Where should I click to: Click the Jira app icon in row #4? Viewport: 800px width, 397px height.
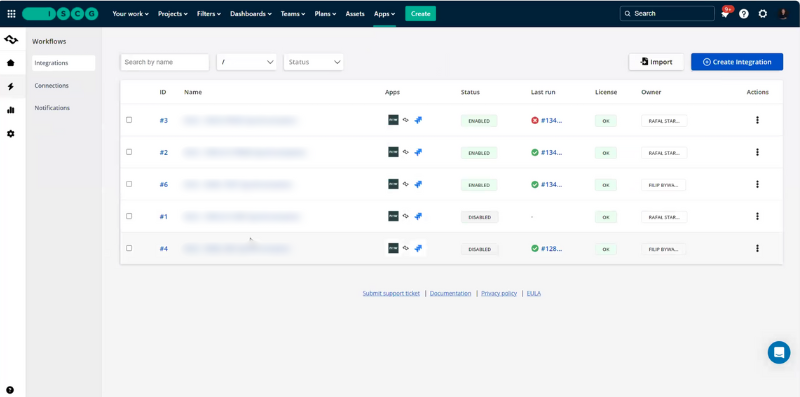[418, 249]
